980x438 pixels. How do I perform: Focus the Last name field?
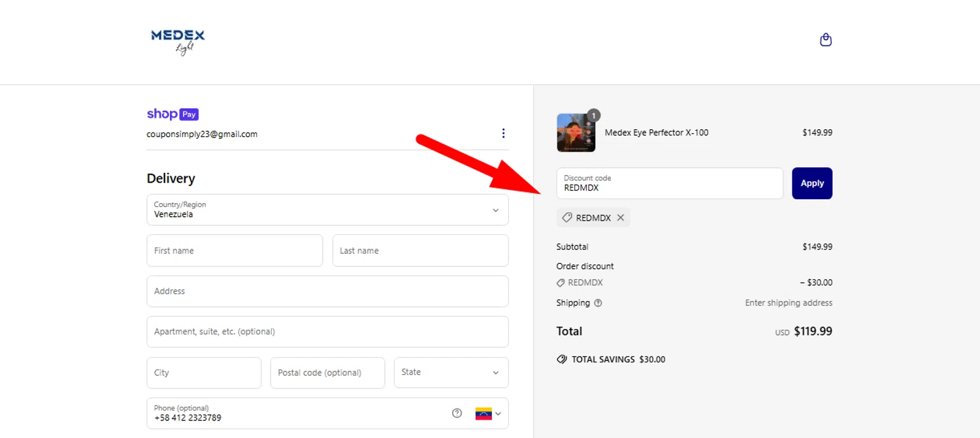point(420,251)
